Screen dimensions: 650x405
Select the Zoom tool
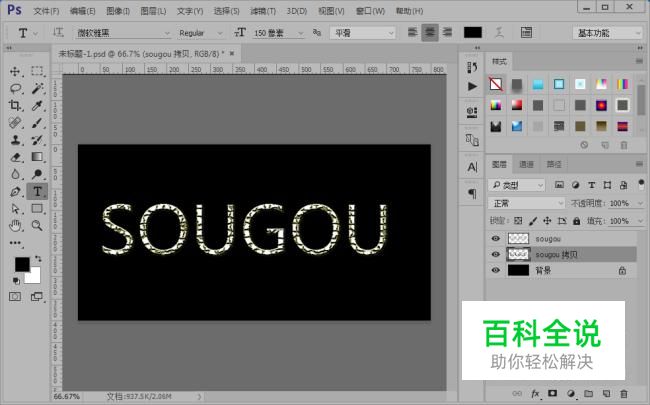click(x=37, y=226)
